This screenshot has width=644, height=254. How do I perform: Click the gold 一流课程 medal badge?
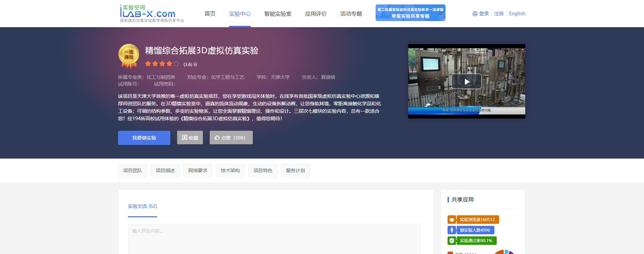[x=129, y=55]
